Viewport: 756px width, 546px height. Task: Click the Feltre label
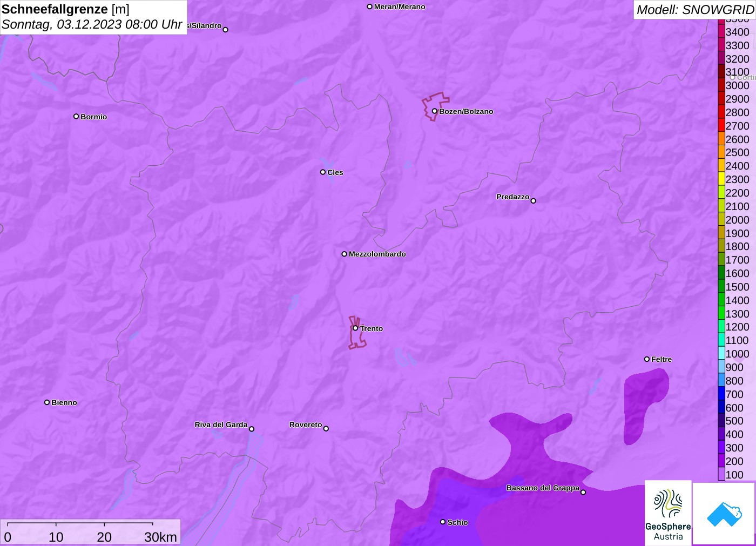point(661,359)
